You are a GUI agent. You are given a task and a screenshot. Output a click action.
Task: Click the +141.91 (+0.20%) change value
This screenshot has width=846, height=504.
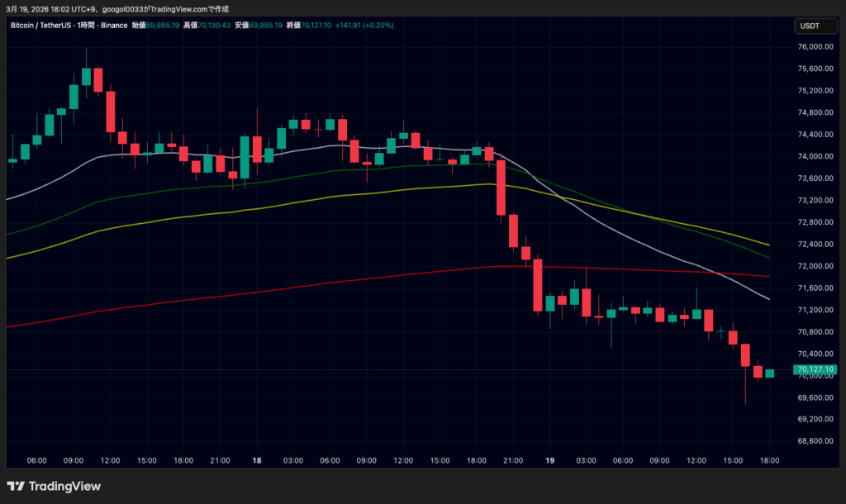point(365,26)
